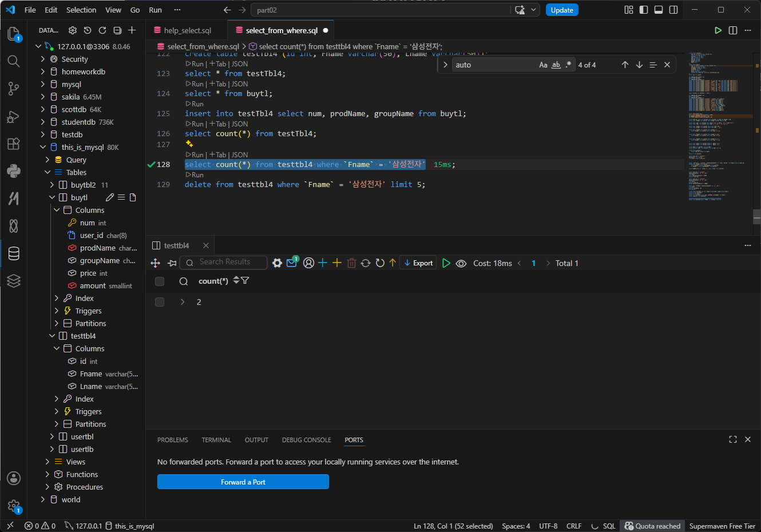Open the Run and Debug view
Image resolution: width=761 pixels, height=532 pixels.
[14, 117]
